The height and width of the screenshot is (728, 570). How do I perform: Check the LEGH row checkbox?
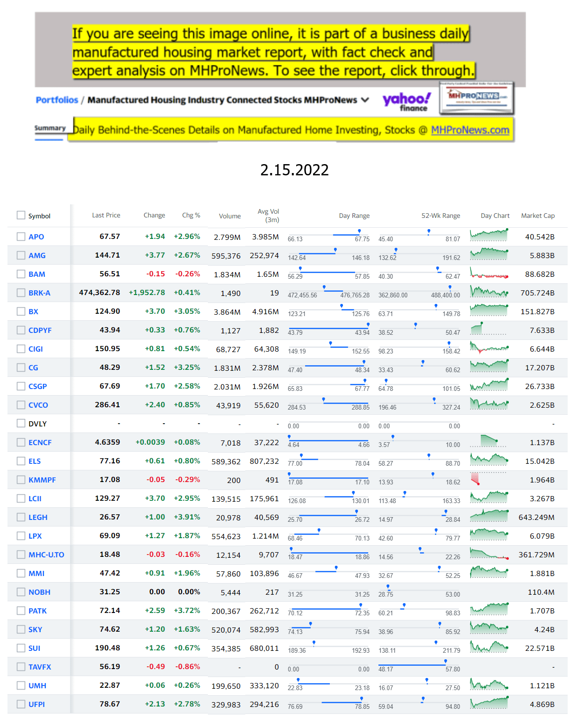coord(21,517)
